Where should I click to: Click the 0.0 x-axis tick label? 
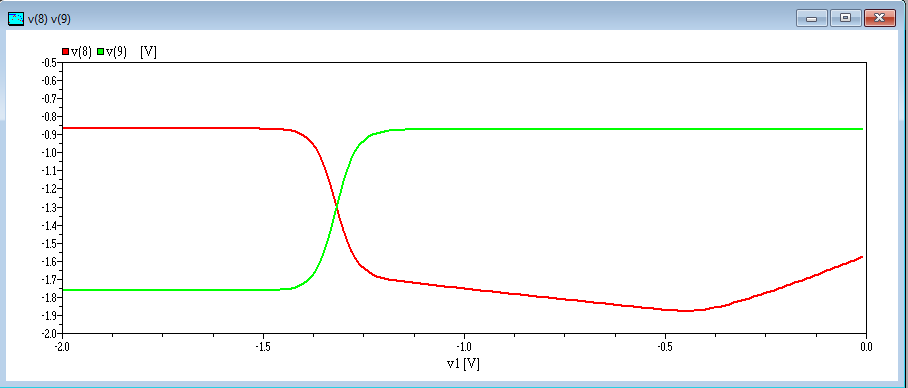[x=866, y=346]
